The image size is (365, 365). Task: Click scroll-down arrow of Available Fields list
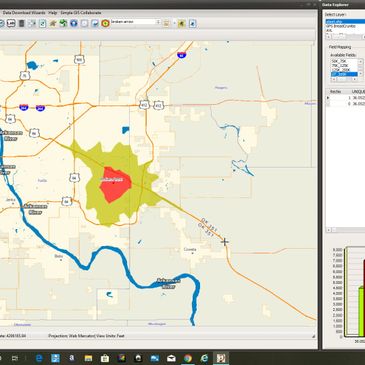[360, 74]
